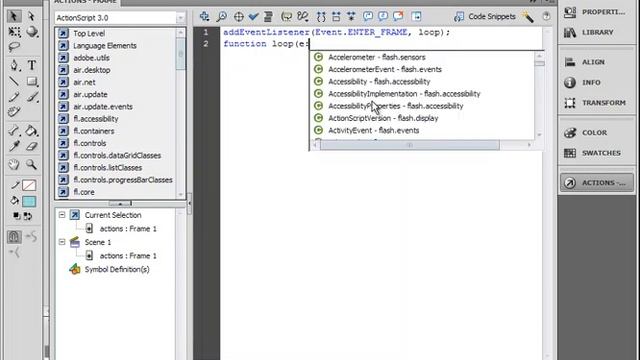Collapse the Scene 1 tree node
The height and width of the screenshot is (360, 640).
62,242
